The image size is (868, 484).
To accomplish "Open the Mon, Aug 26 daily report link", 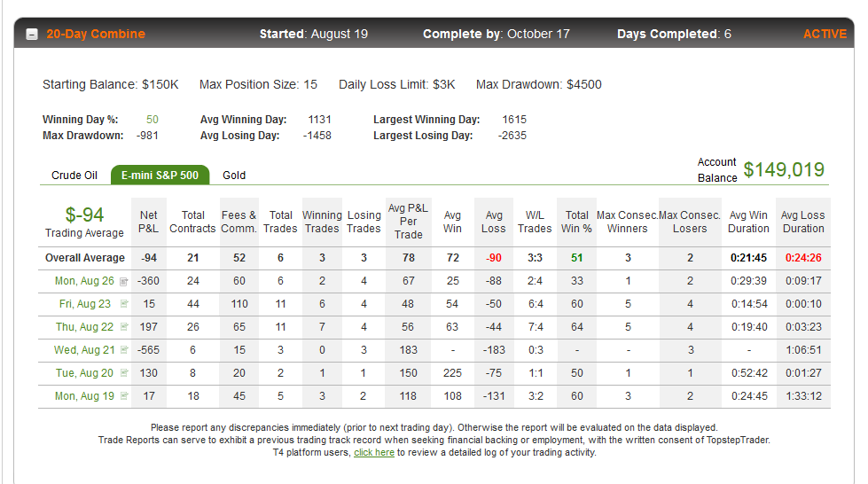I will (84, 281).
